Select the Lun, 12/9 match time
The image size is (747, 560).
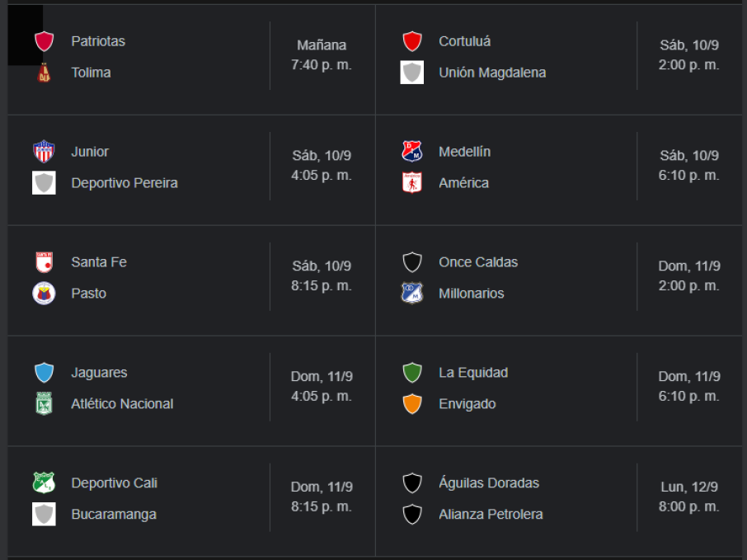[x=688, y=496]
